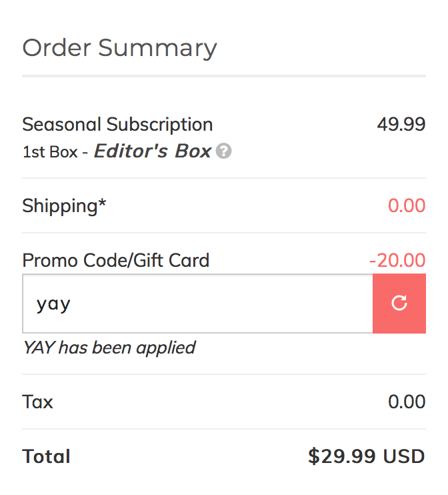This screenshot has height=495, width=448.
Task: Click the bold Total label
Action: (x=46, y=456)
